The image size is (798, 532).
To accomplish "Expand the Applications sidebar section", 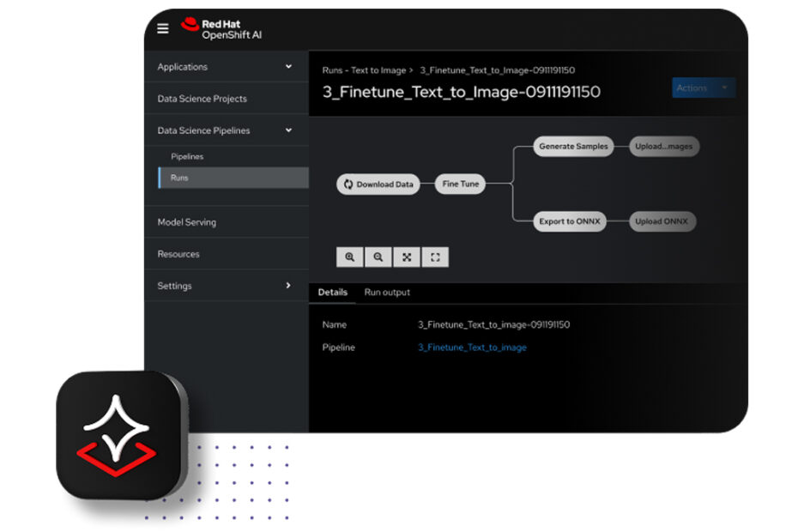I will [288, 67].
